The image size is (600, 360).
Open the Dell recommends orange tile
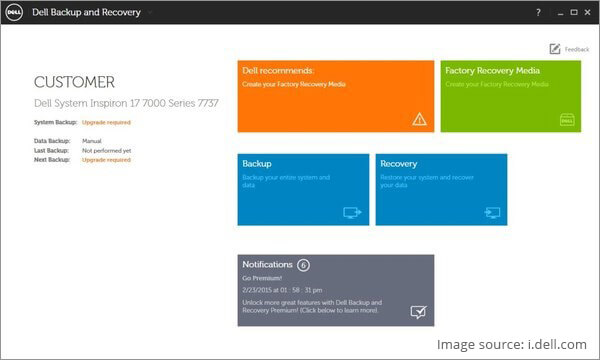(336, 96)
